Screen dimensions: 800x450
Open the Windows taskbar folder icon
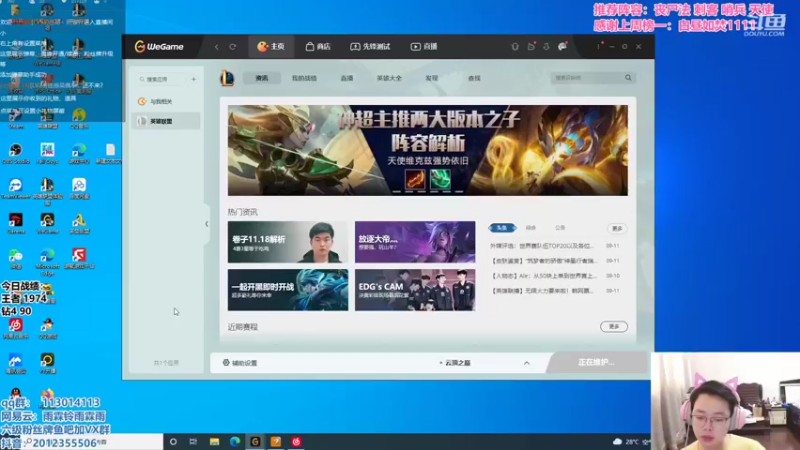click(214, 442)
